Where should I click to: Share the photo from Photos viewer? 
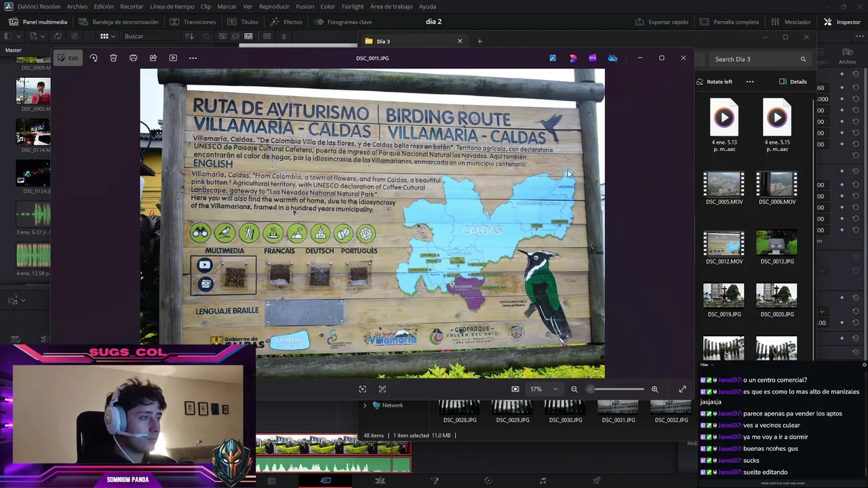tap(153, 58)
